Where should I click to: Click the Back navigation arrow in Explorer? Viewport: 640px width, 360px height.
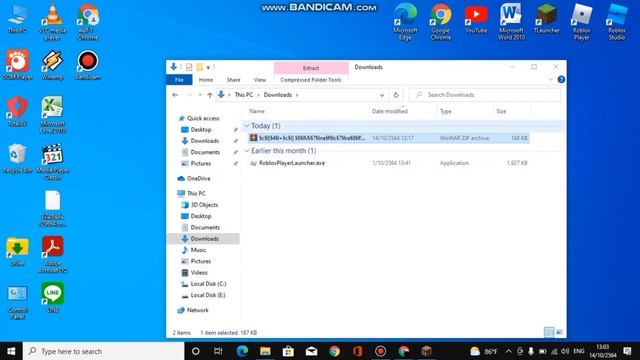pyautogui.click(x=176, y=95)
